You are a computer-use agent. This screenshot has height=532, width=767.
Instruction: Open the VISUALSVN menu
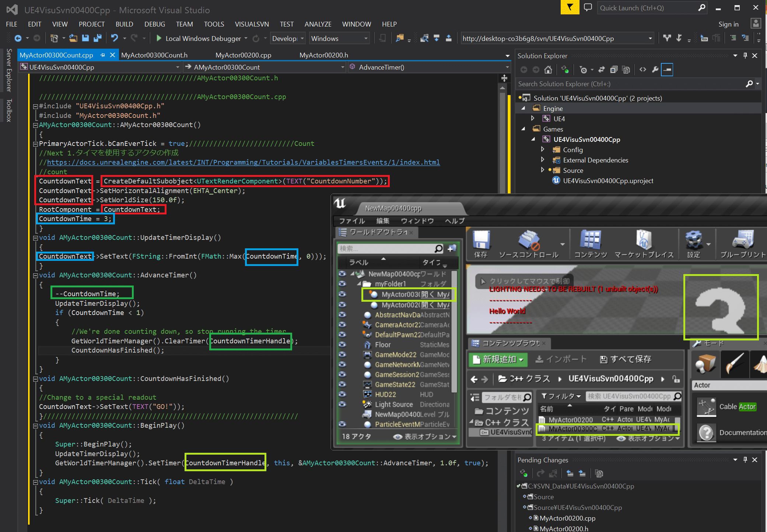[252, 24]
